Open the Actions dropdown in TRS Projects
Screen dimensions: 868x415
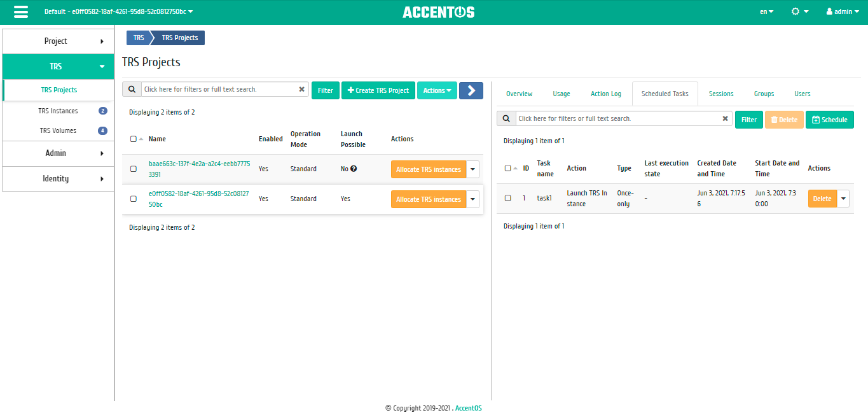437,90
